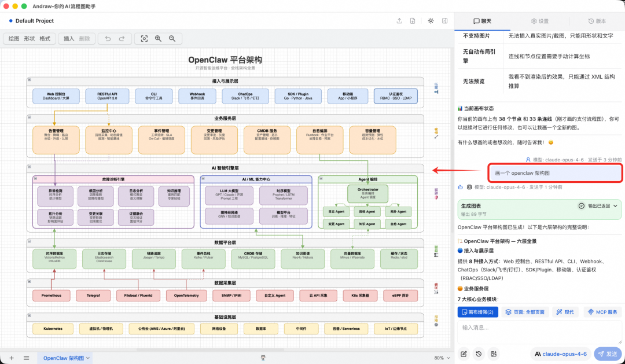The image size is (625, 364).
Task: Collapse the Agent 编排 group
Action: (321, 178)
